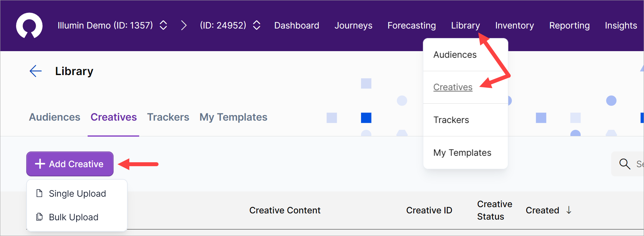Open the ID 24952 selector dropdown
The width and height of the screenshot is (644, 236).
[x=257, y=26]
